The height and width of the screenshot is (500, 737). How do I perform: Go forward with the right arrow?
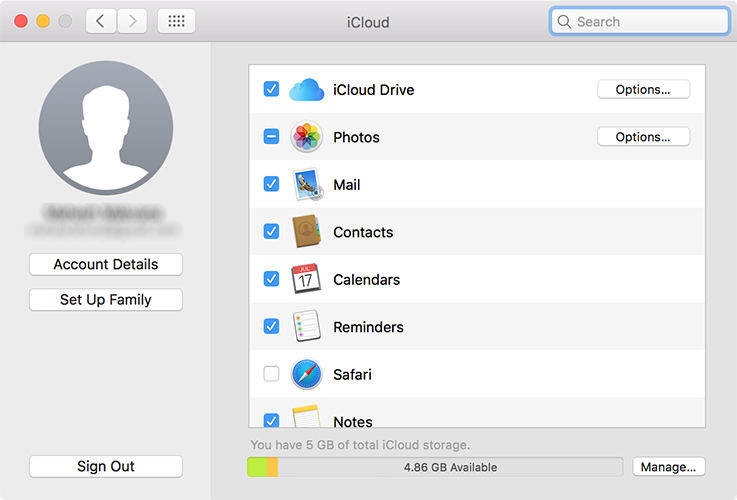coord(132,21)
